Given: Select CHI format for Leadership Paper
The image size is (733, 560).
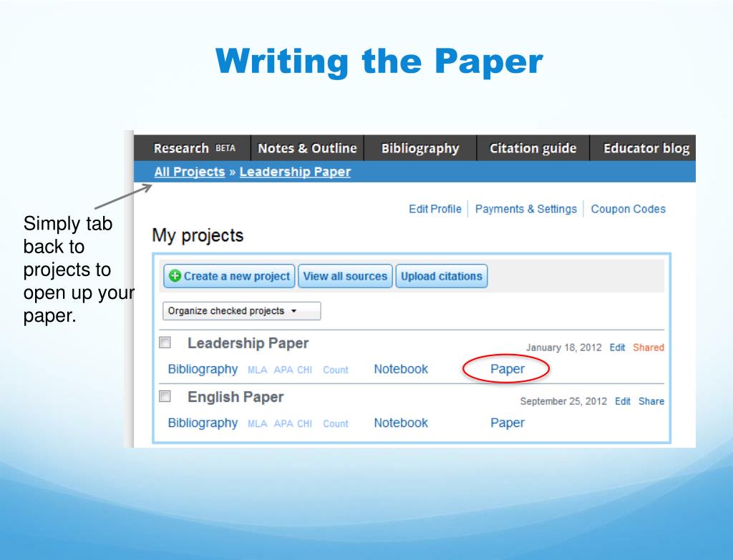Looking at the screenshot, I should coord(304,370).
